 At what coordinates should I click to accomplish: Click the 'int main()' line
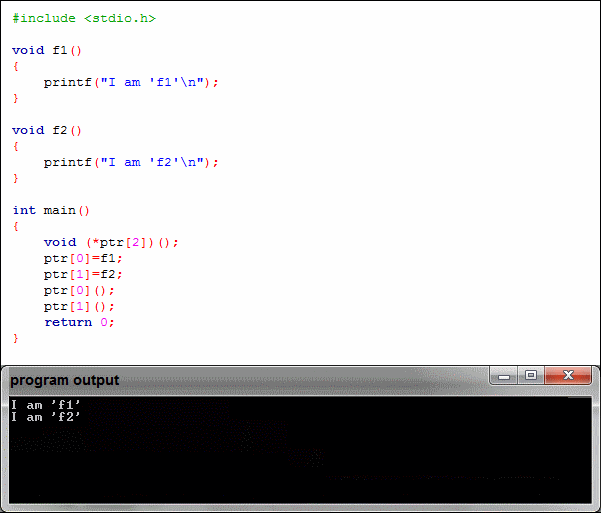pyautogui.click(x=51, y=210)
